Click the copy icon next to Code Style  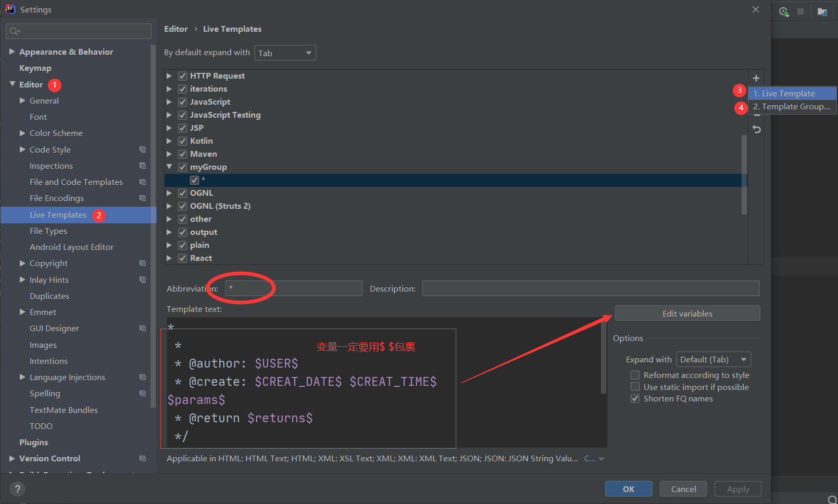[x=143, y=149]
